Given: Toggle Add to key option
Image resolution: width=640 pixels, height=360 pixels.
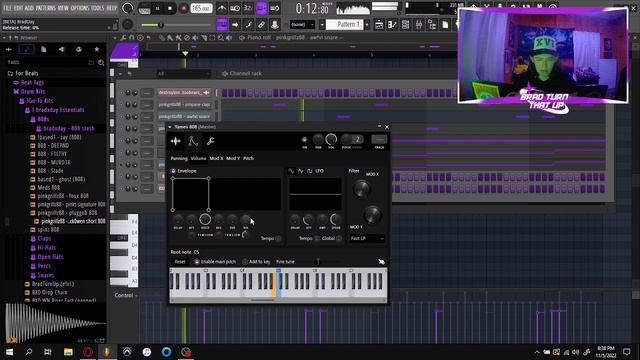Looking at the screenshot, I should pyautogui.click(x=245, y=262).
